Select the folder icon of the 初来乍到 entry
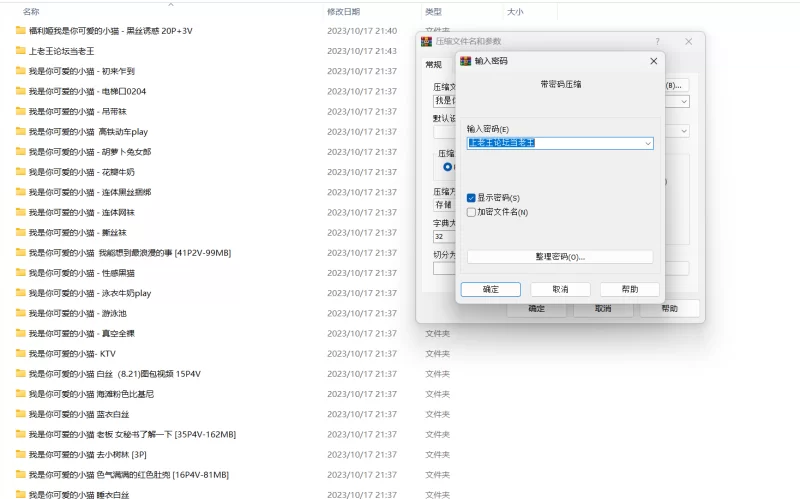The height and width of the screenshot is (499, 800). coord(20,71)
